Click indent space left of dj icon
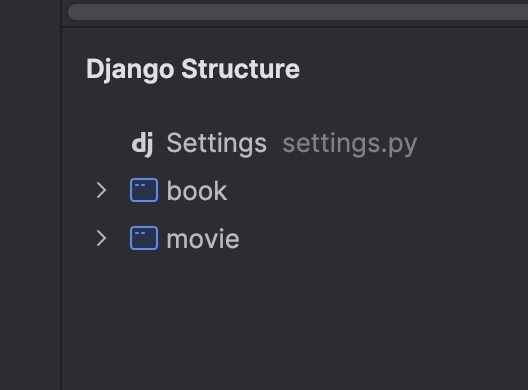528x390 pixels. [106, 144]
